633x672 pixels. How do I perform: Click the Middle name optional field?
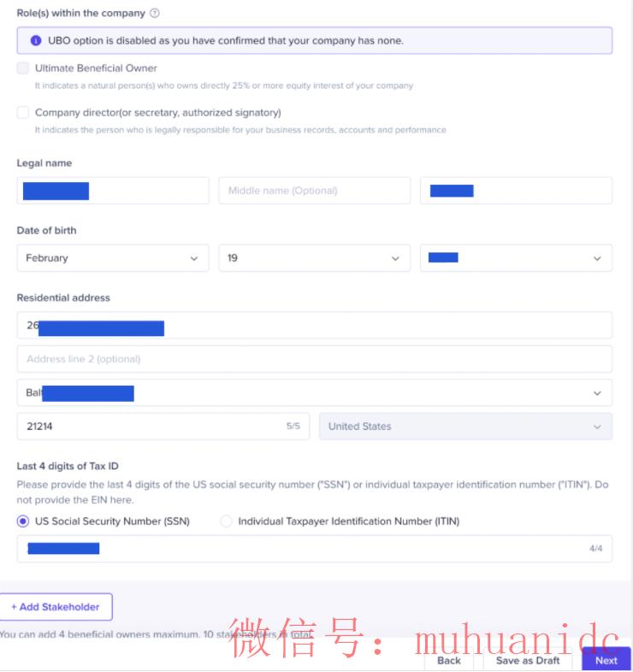pyautogui.click(x=314, y=191)
